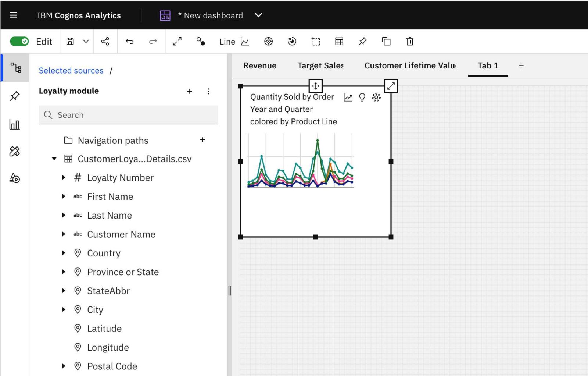The image size is (588, 376).
Task: Click the delete trash icon in the toolbar
Action: point(410,41)
